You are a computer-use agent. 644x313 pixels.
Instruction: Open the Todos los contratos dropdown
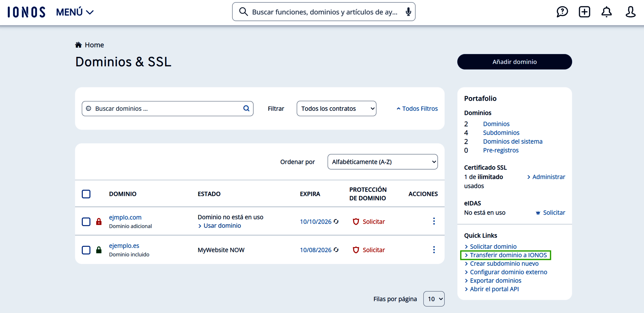tap(336, 108)
